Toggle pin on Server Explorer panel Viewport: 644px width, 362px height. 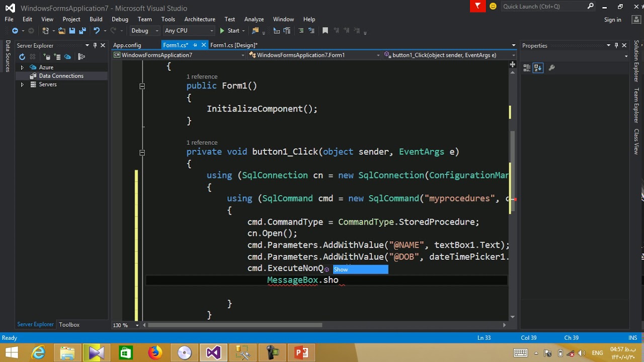tap(95, 45)
